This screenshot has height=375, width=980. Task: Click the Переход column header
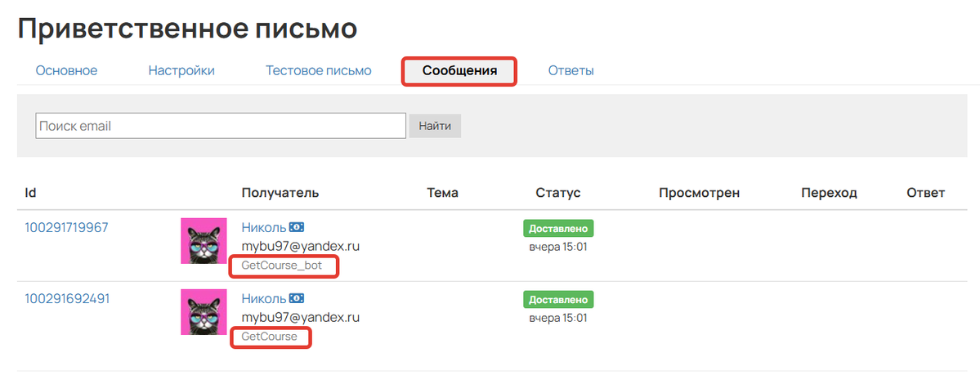pyautogui.click(x=829, y=193)
